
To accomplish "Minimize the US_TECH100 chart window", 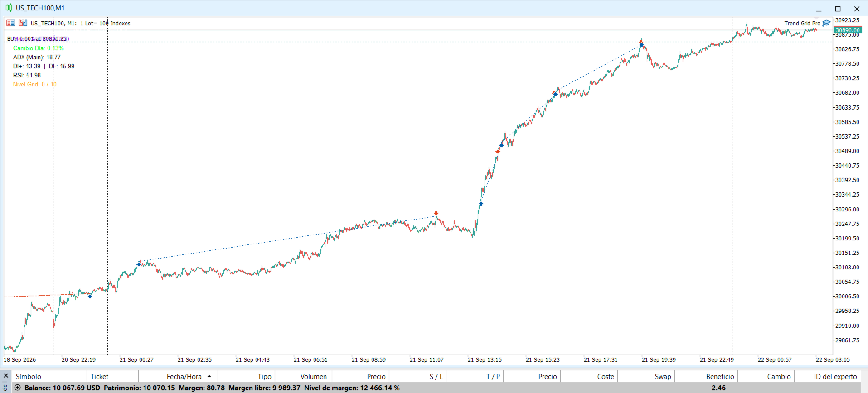I will click(819, 9).
